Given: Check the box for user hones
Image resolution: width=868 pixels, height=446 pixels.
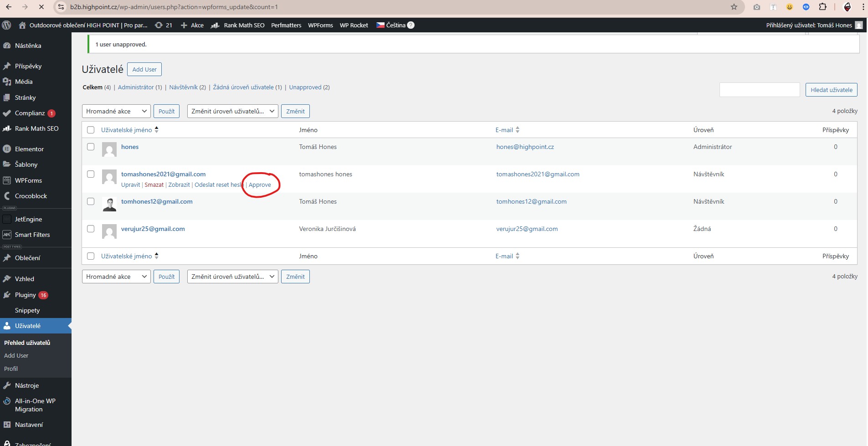Looking at the screenshot, I should tap(91, 147).
